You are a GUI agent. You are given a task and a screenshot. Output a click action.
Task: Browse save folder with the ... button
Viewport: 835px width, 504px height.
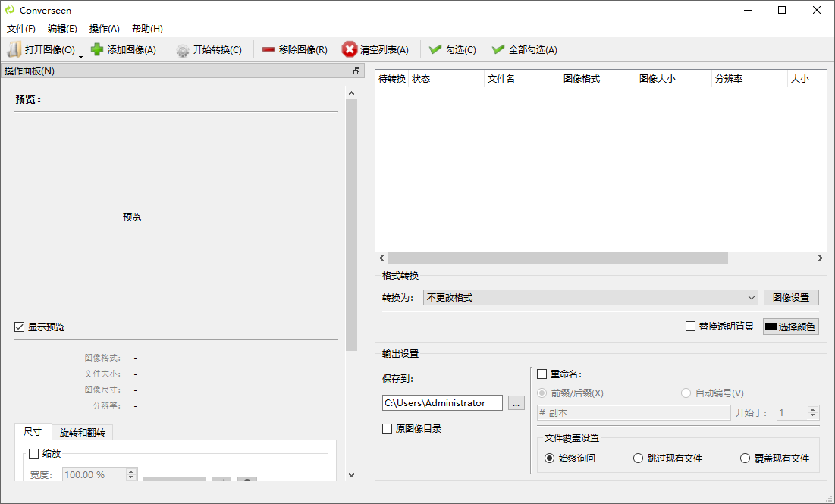(516, 402)
